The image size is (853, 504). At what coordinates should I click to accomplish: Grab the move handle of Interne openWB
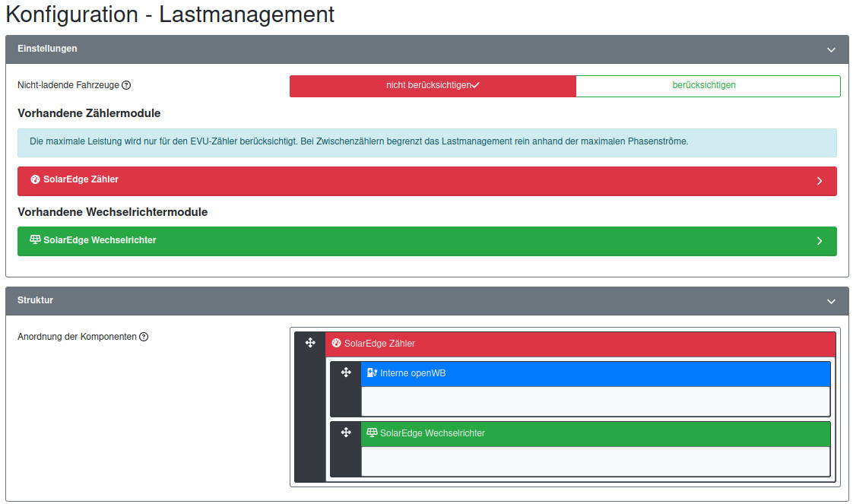coord(346,372)
